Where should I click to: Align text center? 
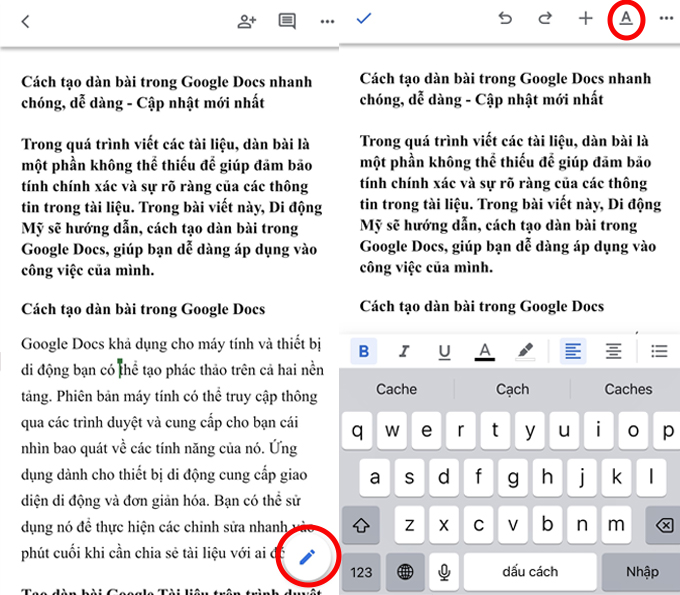click(x=613, y=351)
